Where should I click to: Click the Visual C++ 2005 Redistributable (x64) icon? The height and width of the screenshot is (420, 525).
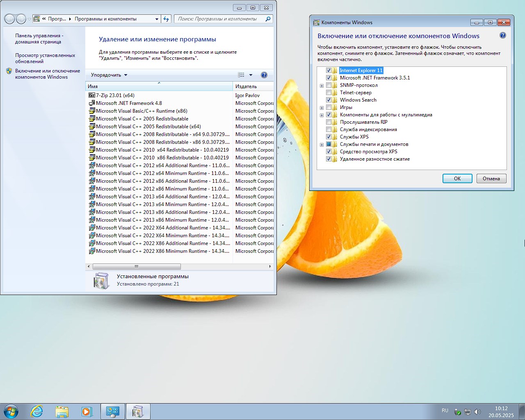(x=92, y=126)
